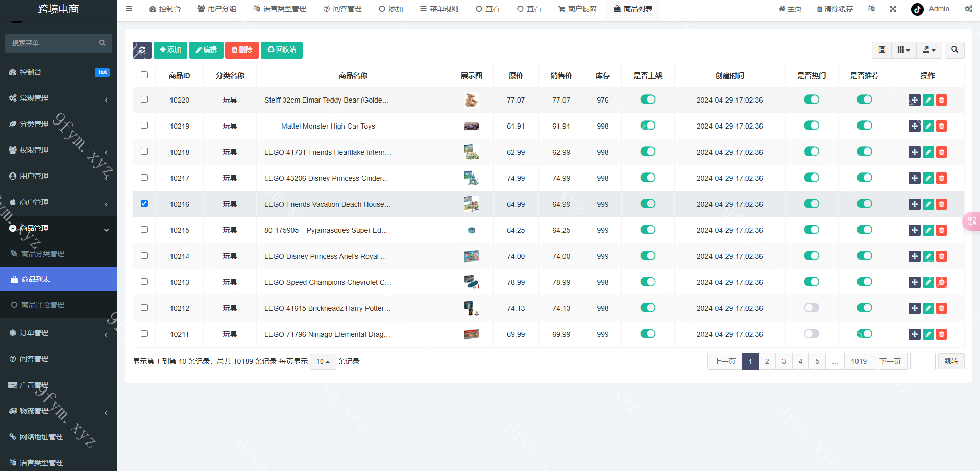This screenshot has height=471, width=980.
Task: Click edit pencil icon for product 10214
Action: coord(928,256)
